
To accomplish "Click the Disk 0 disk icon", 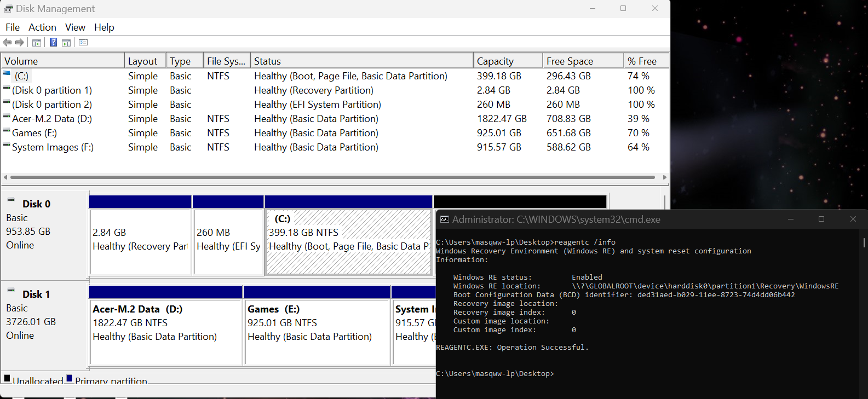I will pyautogui.click(x=11, y=200).
